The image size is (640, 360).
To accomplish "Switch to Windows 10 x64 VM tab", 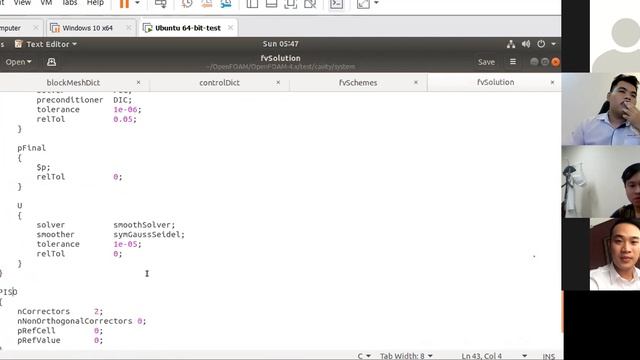I will 87,28.
